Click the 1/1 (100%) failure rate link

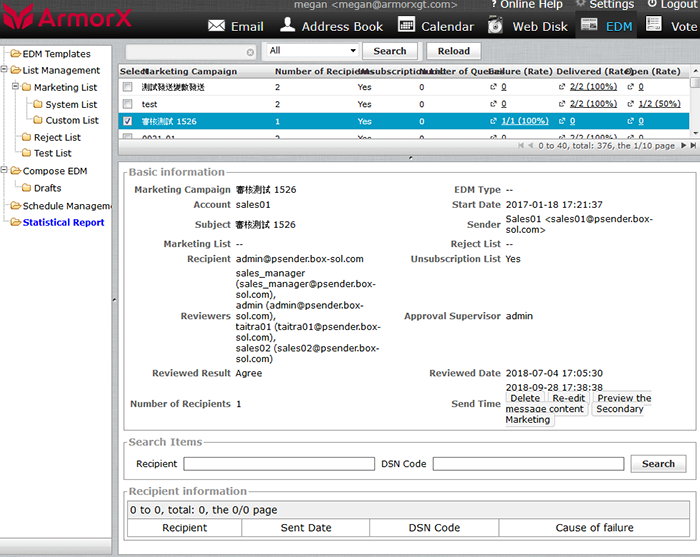(x=524, y=121)
